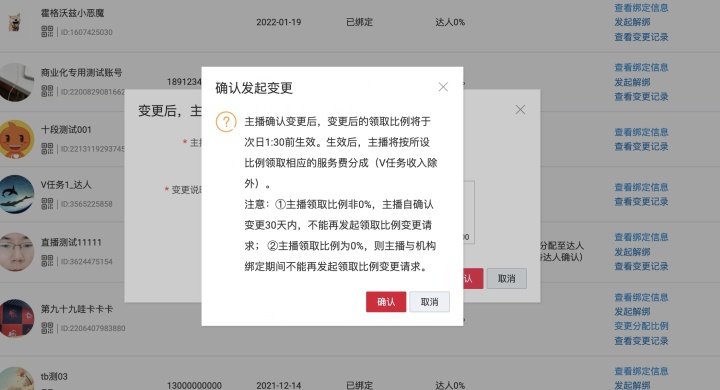Screen dimensions: 720x390
Task: View binding info for tb测03
Action: click(x=641, y=371)
